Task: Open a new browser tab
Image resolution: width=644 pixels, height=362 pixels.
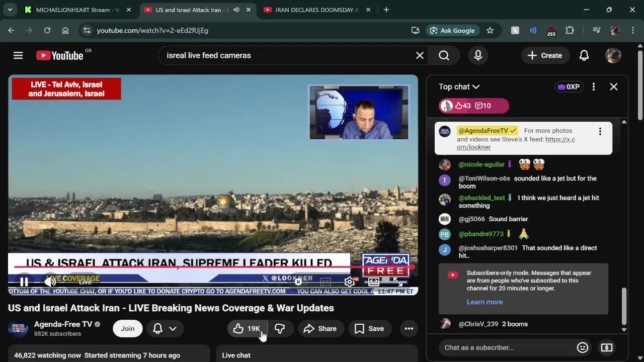Action: coord(386,10)
